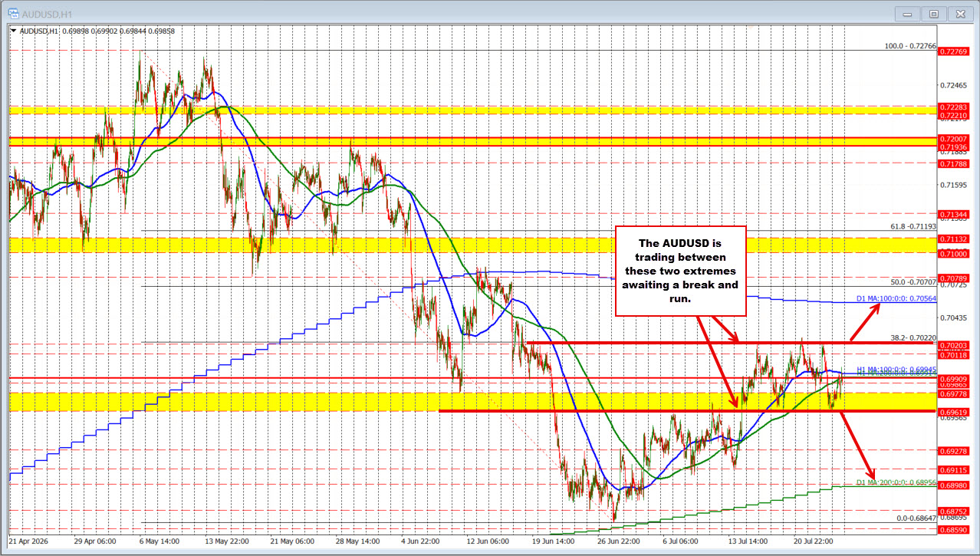Click the 0.72465 price scale value

[x=952, y=85]
